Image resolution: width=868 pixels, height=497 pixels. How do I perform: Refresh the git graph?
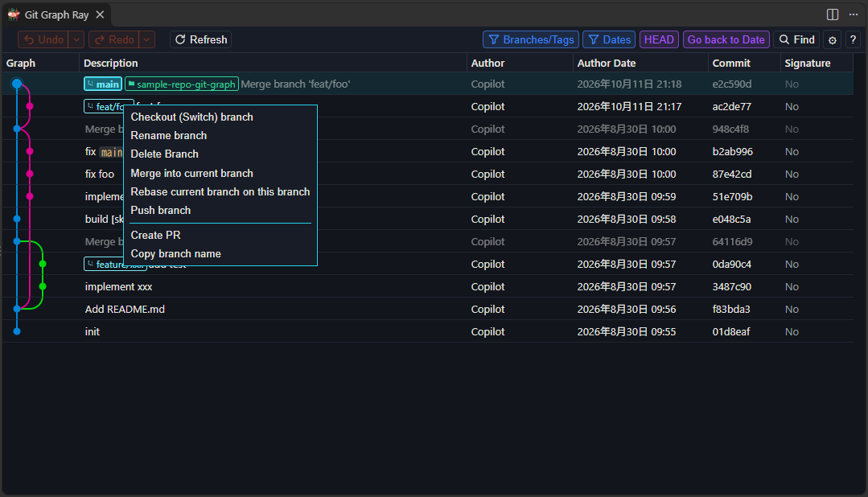pos(201,40)
